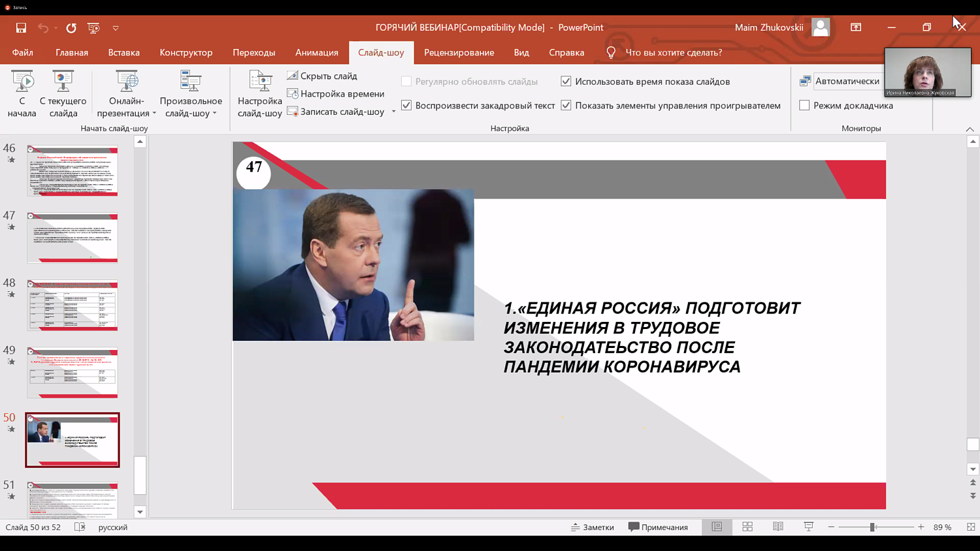The height and width of the screenshot is (551, 980).
Task: Click Скрыть слайд button
Action: [x=322, y=76]
